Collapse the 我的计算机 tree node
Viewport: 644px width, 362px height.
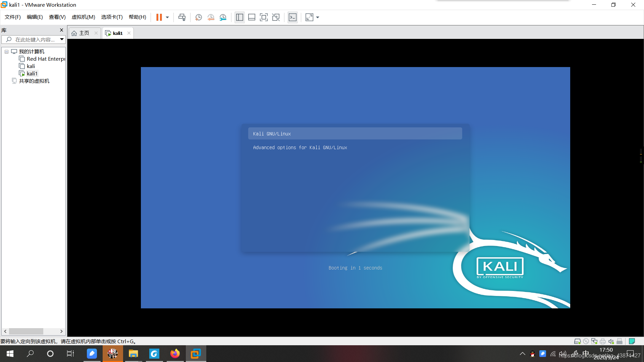6,52
